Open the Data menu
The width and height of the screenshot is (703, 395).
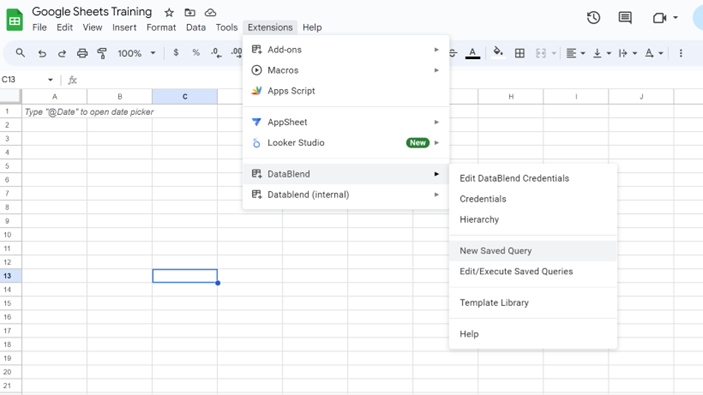pyautogui.click(x=196, y=28)
